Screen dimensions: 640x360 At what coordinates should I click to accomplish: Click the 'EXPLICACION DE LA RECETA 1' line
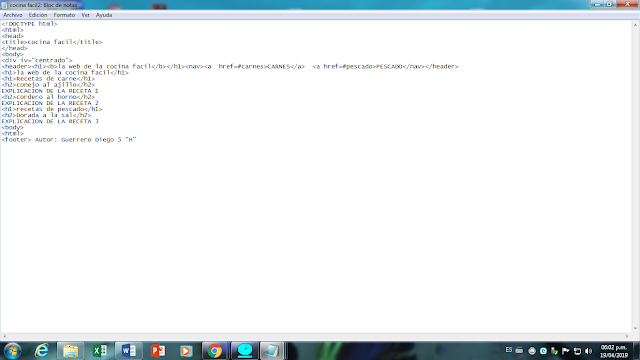point(50,91)
